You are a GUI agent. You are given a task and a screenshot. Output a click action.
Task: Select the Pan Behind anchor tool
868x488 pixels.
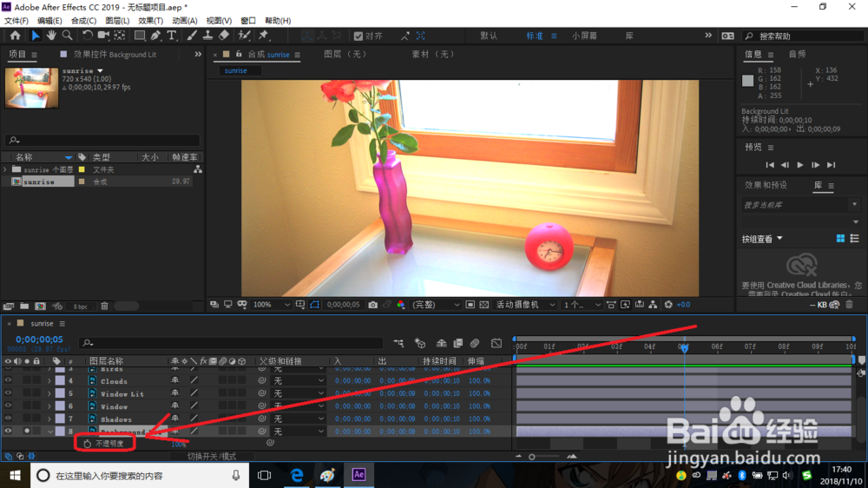pos(120,36)
